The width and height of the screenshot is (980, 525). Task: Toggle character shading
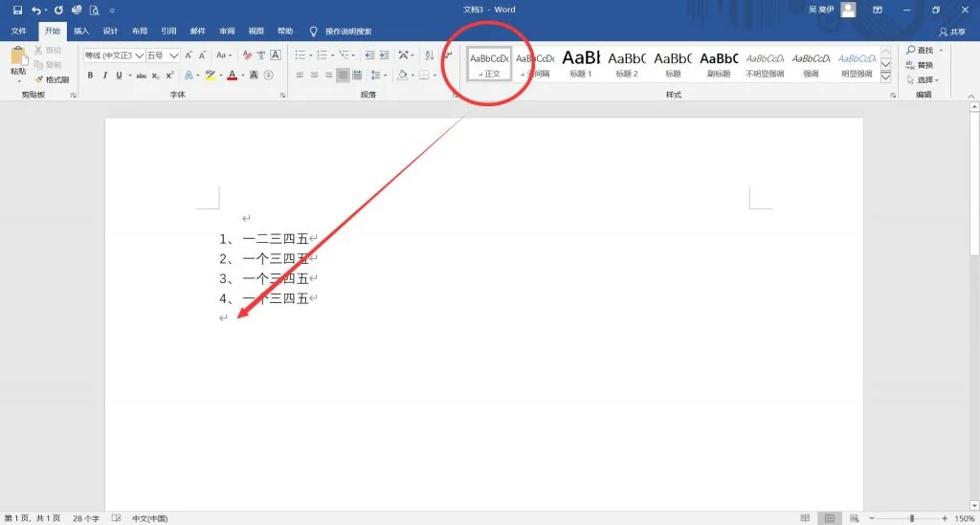coord(254,75)
